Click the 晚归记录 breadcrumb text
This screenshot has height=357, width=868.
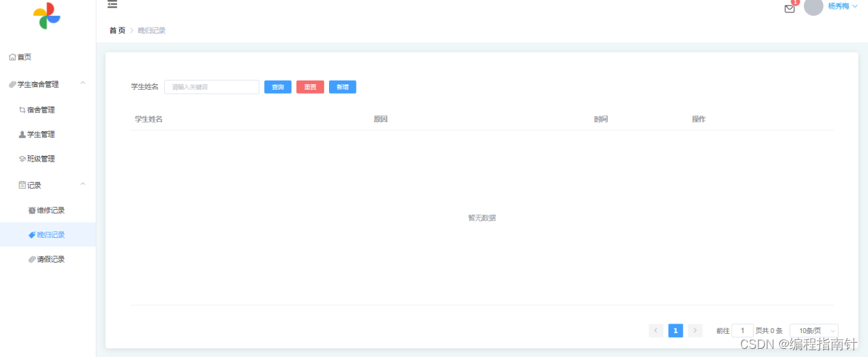pos(151,31)
